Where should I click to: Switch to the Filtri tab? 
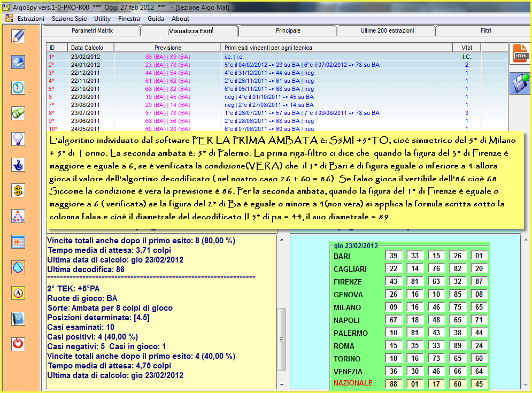point(485,30)
